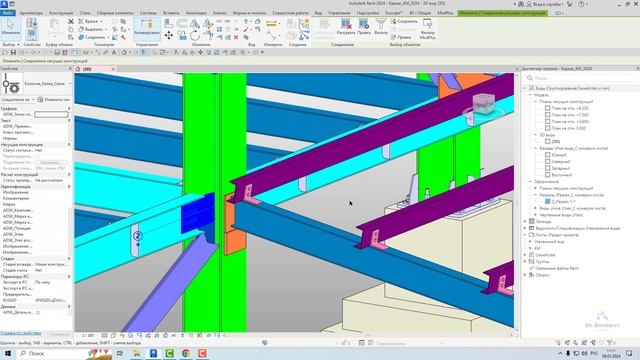Open File Explorer from the taskbar
Viewport: 640px width, 360px height.
click(x=137, y=353)
